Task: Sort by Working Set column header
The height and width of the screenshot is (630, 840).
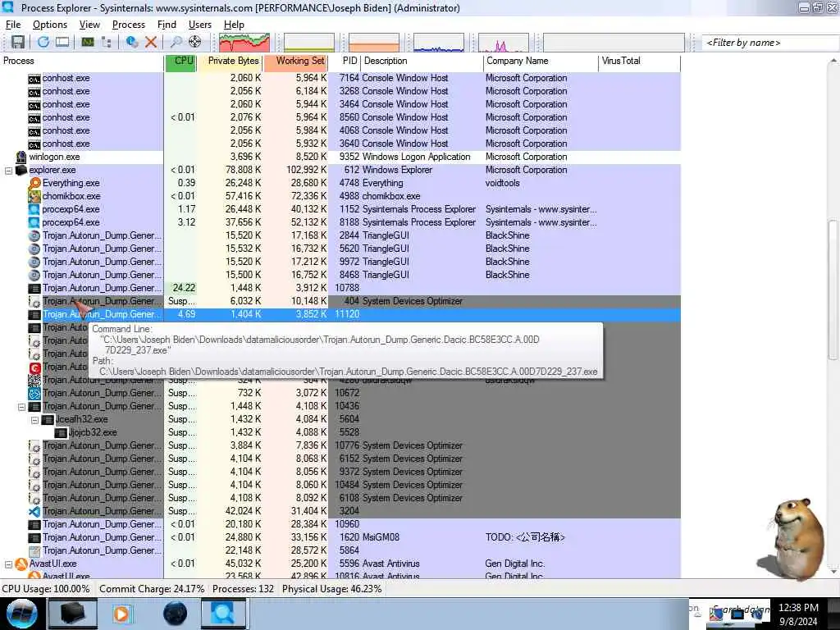Action: [x=295, y=61]
